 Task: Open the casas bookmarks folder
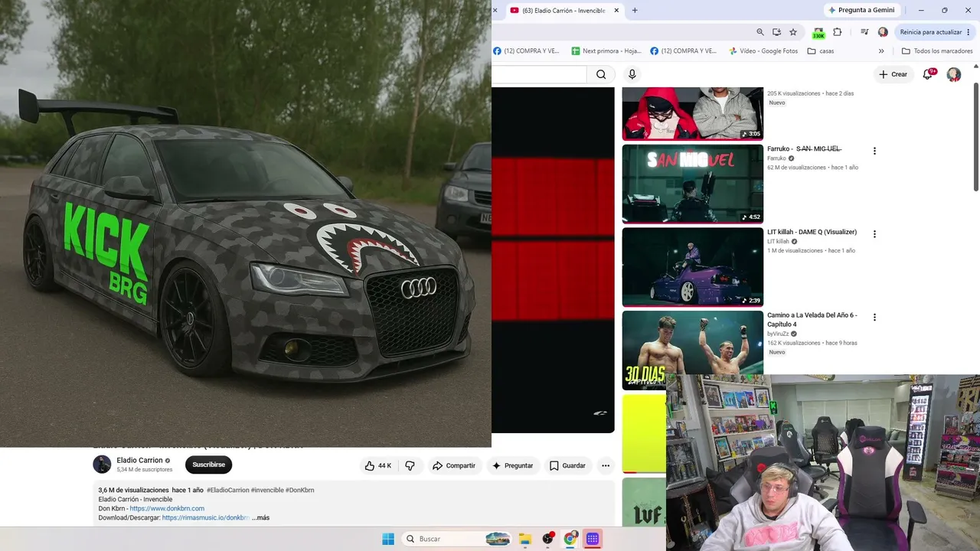821,51
